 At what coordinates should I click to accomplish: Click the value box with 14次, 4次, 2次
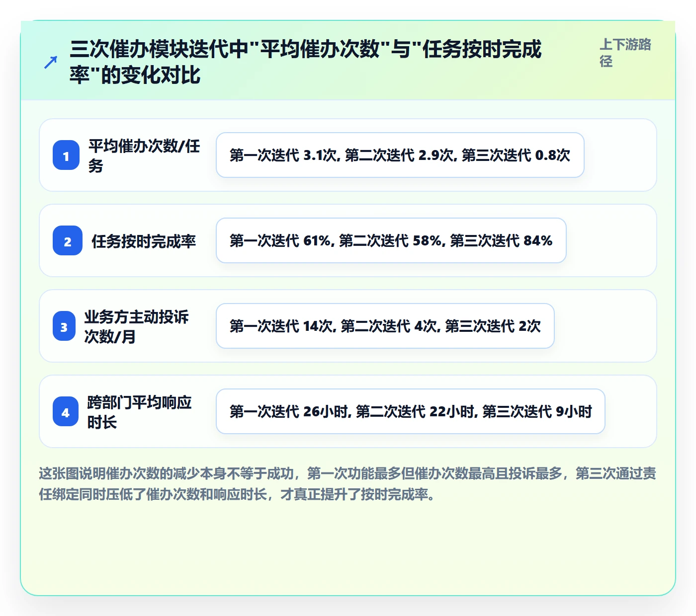385,326
